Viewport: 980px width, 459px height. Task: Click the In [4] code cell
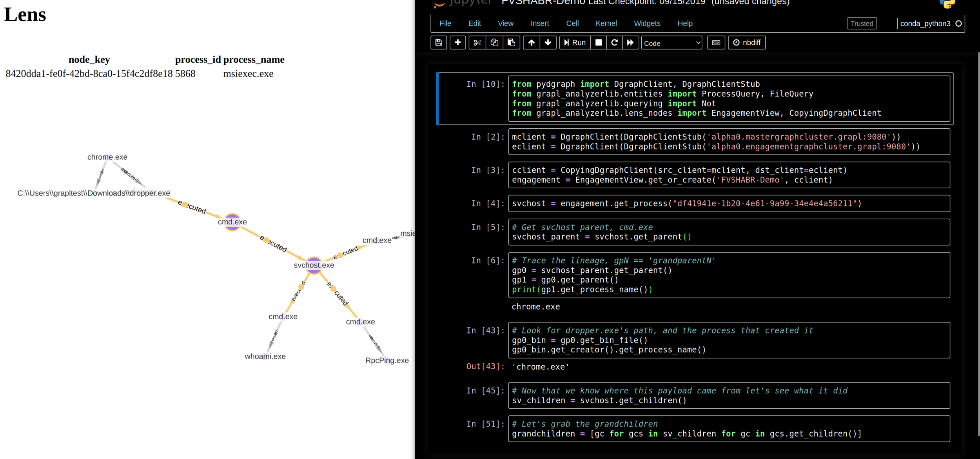pos(728,204)
